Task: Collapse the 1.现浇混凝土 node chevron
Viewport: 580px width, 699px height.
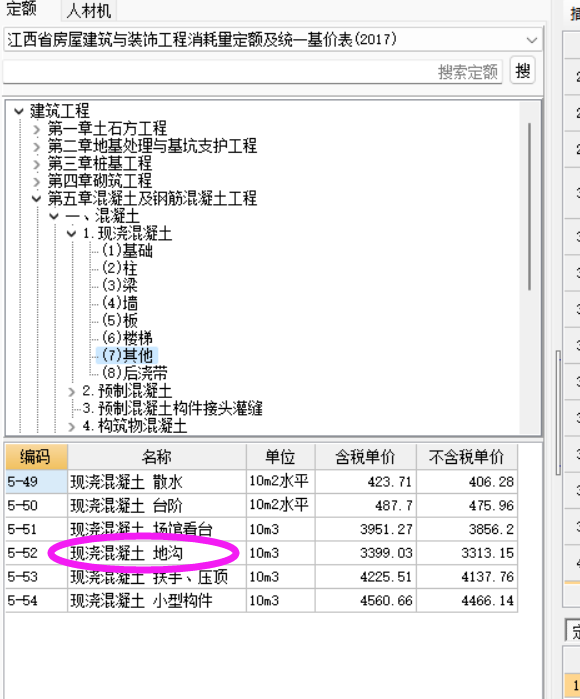Action: 71,234
